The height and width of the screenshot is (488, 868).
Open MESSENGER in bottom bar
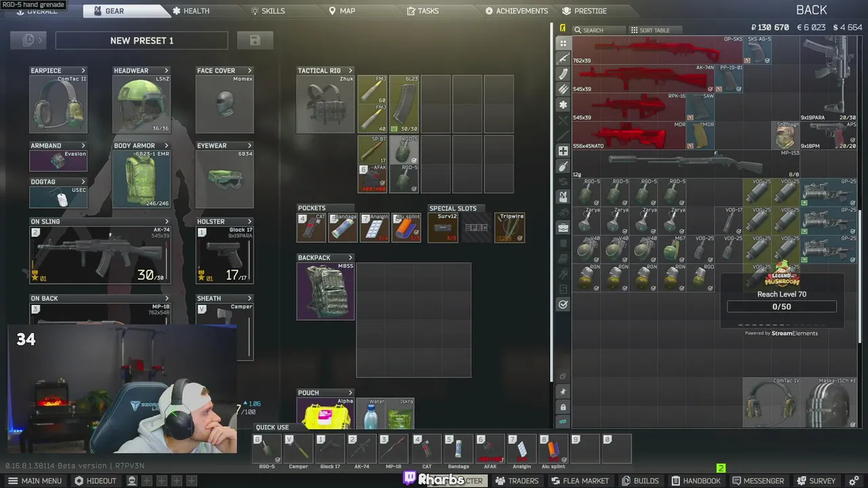[x=758, y=481]
